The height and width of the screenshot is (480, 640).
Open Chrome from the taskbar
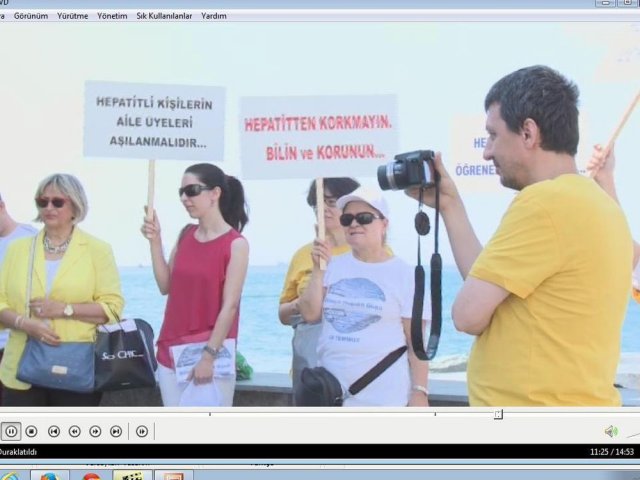[91, 475]
